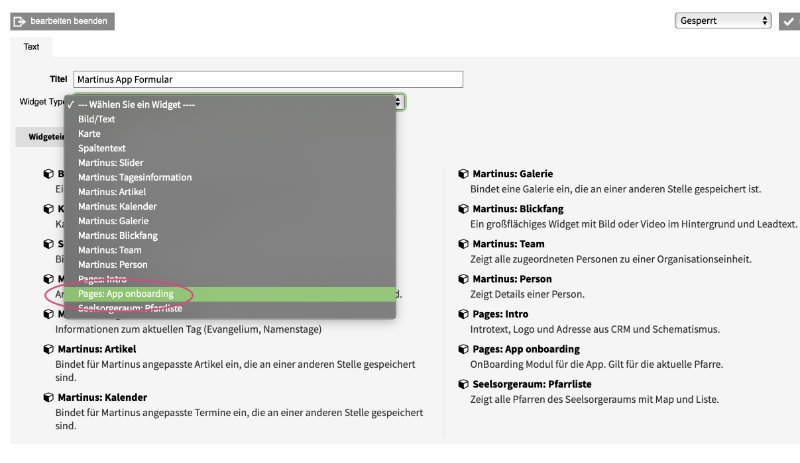Click the cube icon beside Martinus: Kalender description

point(47,398)
